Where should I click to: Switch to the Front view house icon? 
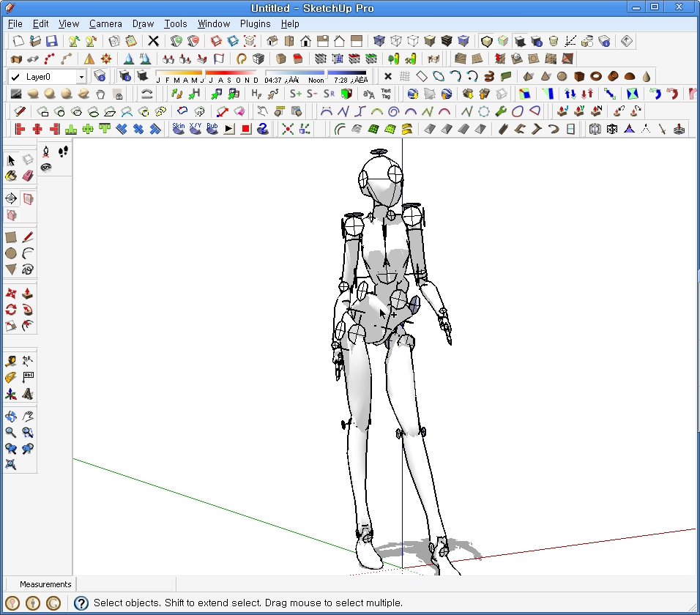(306, 41)
